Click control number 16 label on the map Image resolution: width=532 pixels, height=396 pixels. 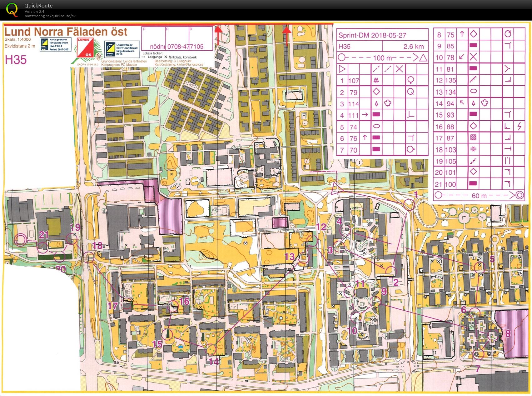coord(185,301)
